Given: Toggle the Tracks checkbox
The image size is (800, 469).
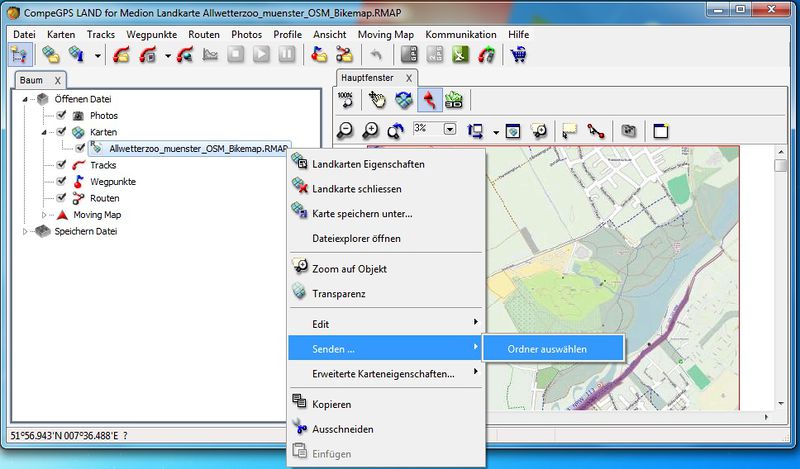Looking at the screenshot, I should (61, 165).
